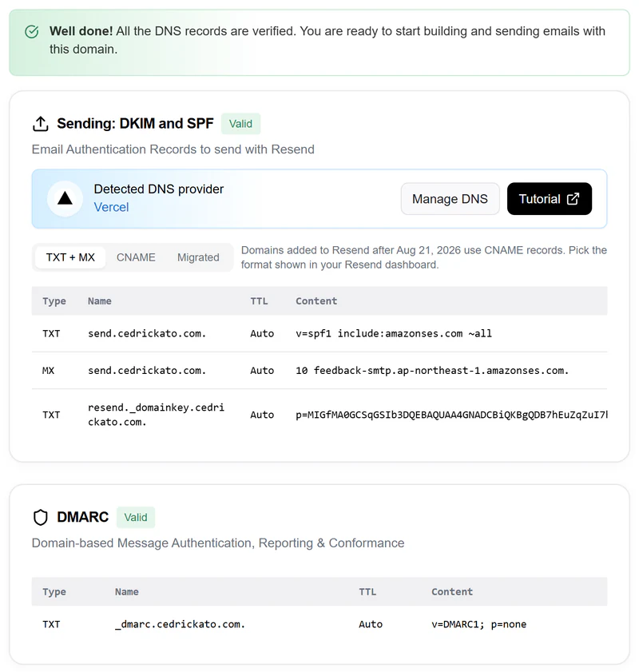Screen dimensions: 639x672
Task: Click the Content header in the sending table
Action: tap(316, 301)
